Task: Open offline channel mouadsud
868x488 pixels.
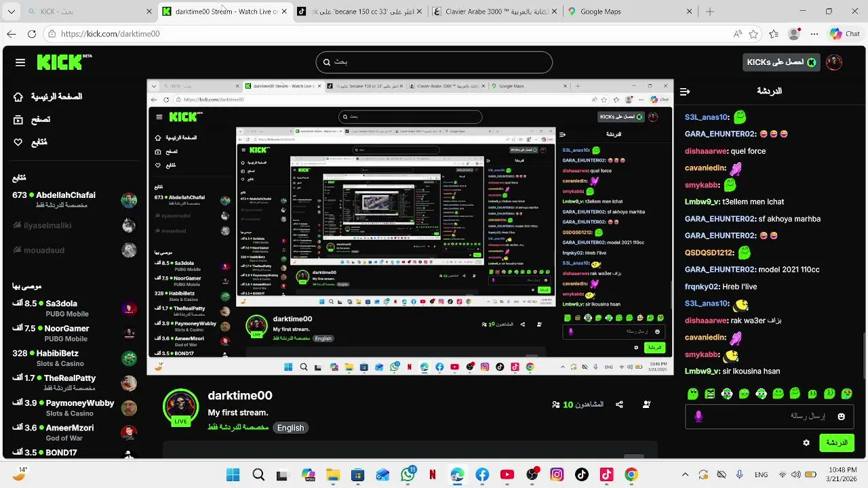Action: click(75, 250)
